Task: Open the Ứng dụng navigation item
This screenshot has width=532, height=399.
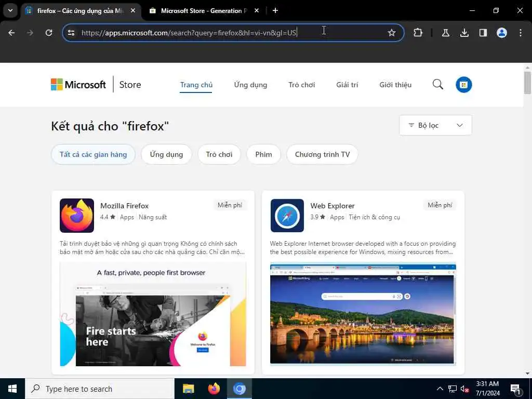Action: click(x=250, y=85)
